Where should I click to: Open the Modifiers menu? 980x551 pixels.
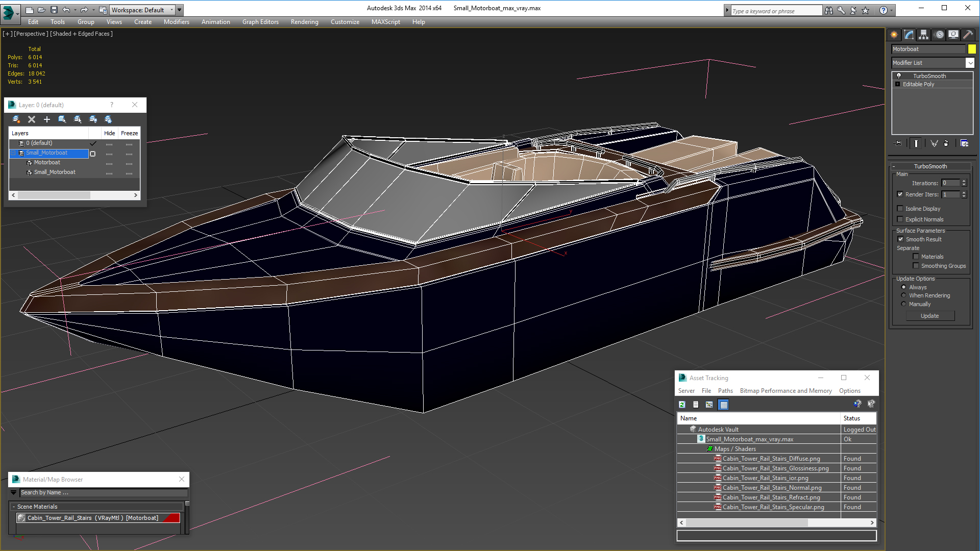click(177, 22)
